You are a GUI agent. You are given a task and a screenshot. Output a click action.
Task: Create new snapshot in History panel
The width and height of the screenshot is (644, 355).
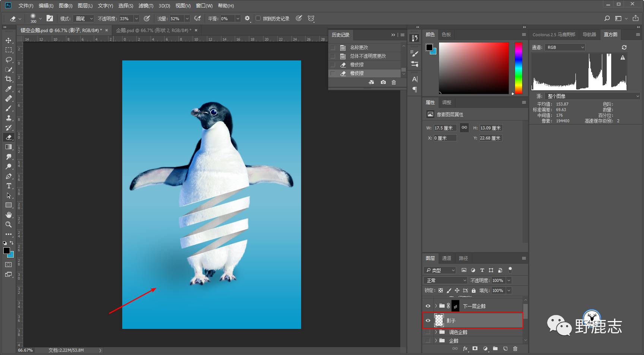[383, 82]
